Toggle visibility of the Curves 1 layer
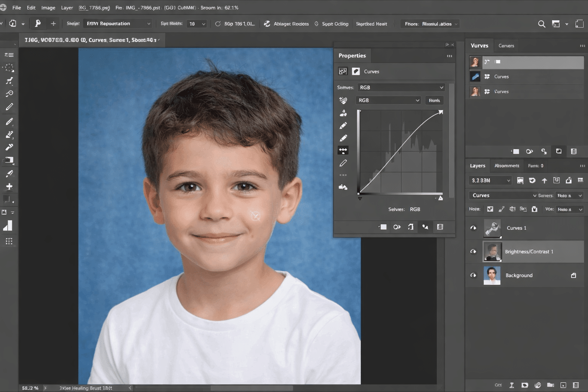This screenshot has width=588, height=392. (473, 228)
